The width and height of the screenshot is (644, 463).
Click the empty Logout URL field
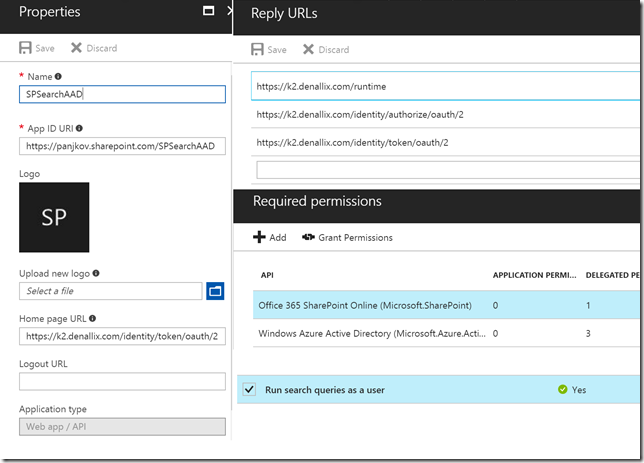[122, 381]
